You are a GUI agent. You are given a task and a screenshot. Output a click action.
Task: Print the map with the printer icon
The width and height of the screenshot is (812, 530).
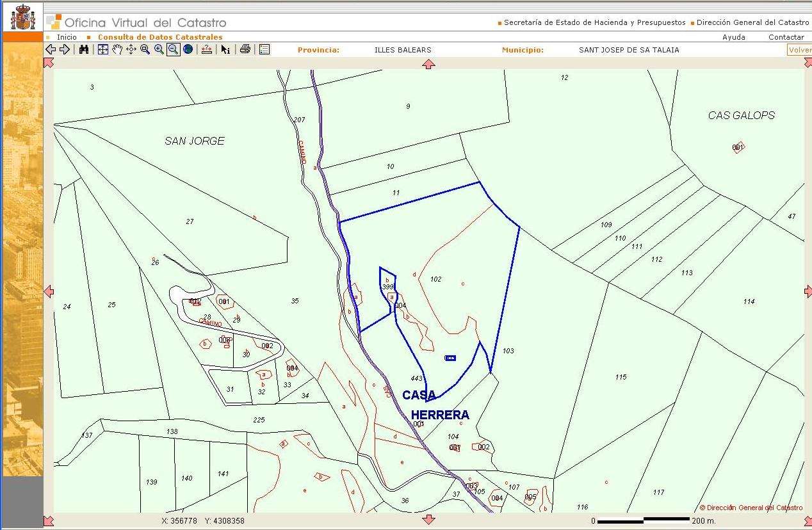(245, 49)
